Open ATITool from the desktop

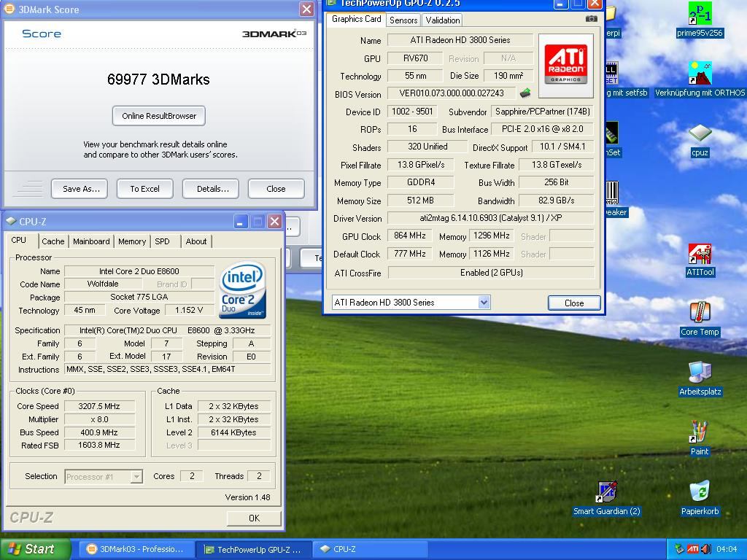[700, 253]
